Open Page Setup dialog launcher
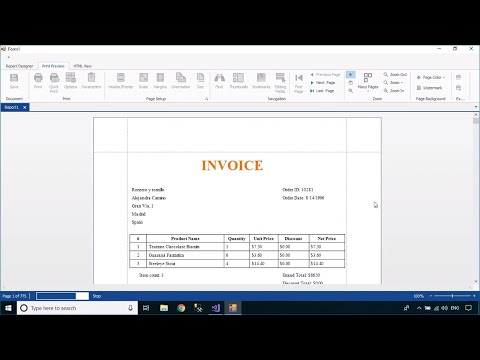480x360 pixels. click(x=207, y=99)
